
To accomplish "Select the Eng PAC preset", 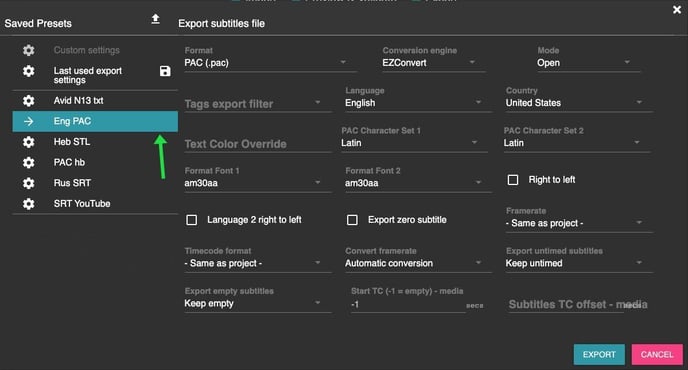I will 95,122.
